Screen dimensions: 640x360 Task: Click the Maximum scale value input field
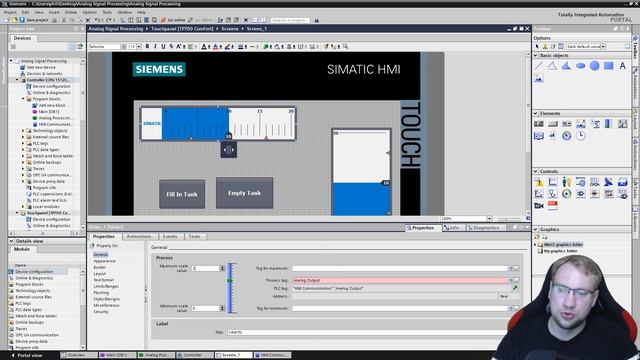pos(206,268)
